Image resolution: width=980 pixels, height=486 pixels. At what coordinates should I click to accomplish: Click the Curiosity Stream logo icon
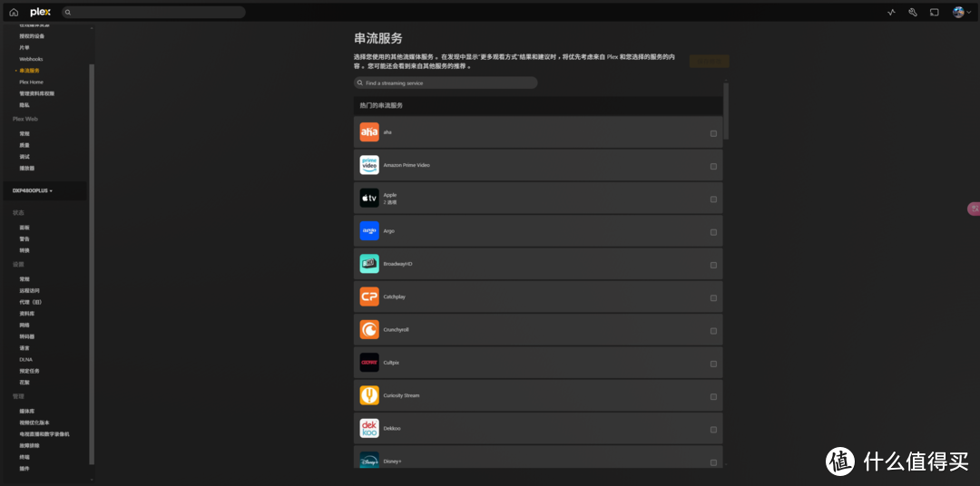tap(369, 395)
